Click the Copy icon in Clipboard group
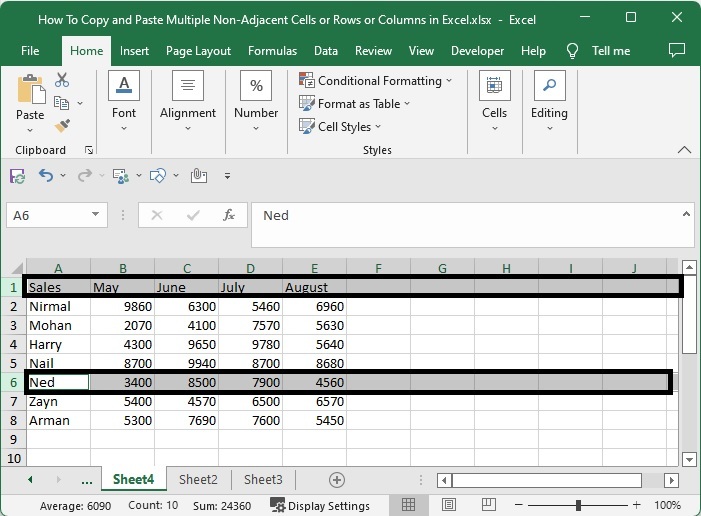Screen dimensions: 701x516 point(62,103)
